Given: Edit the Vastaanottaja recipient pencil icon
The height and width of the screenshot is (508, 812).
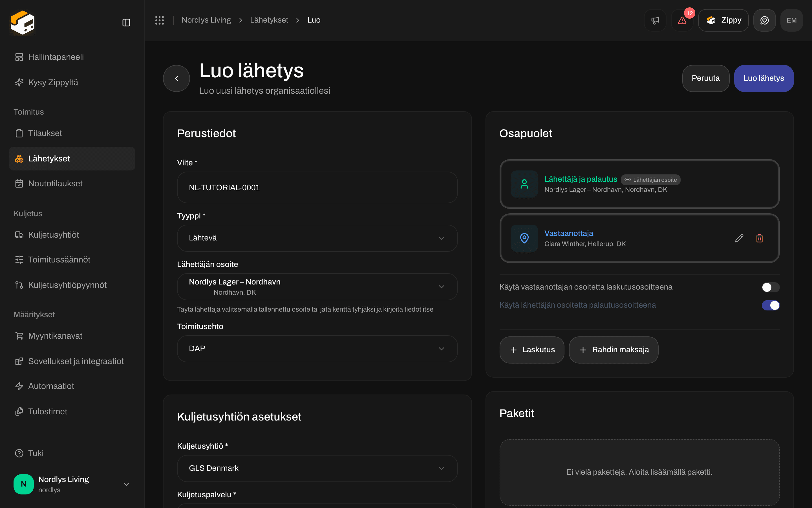Looking at the screenshot, I should tap(739, 238).
